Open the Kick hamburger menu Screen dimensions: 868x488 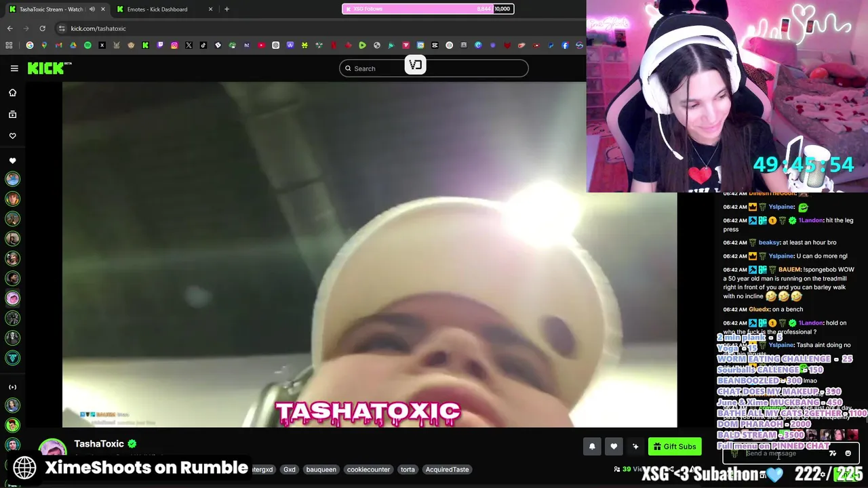[14, 68]
